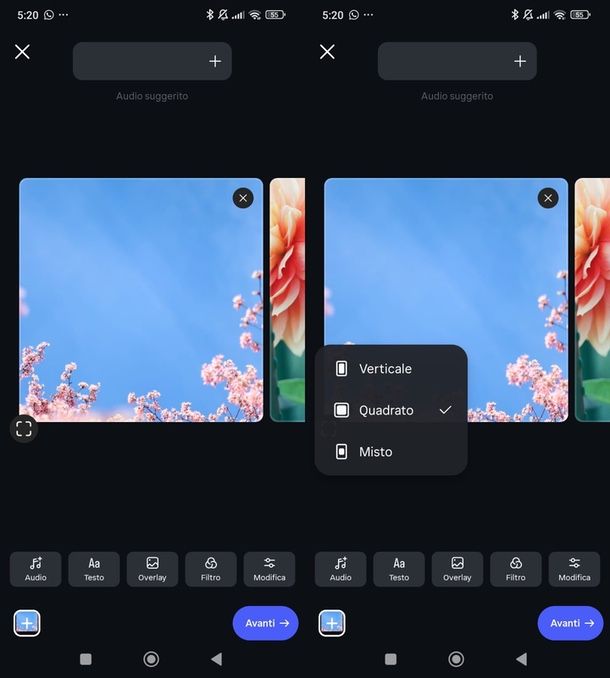Tap Avanti button in right screen
This screenshot has width=610, height=678.
coord(570,623)
